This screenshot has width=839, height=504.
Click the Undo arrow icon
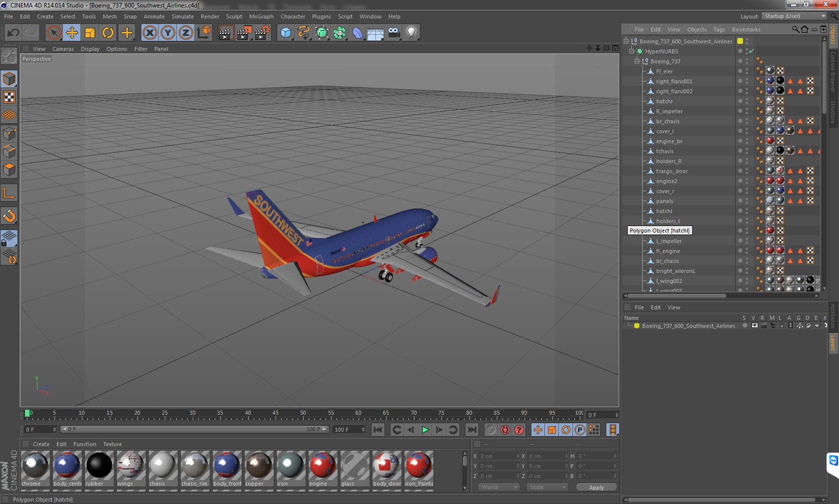point(13,33)
